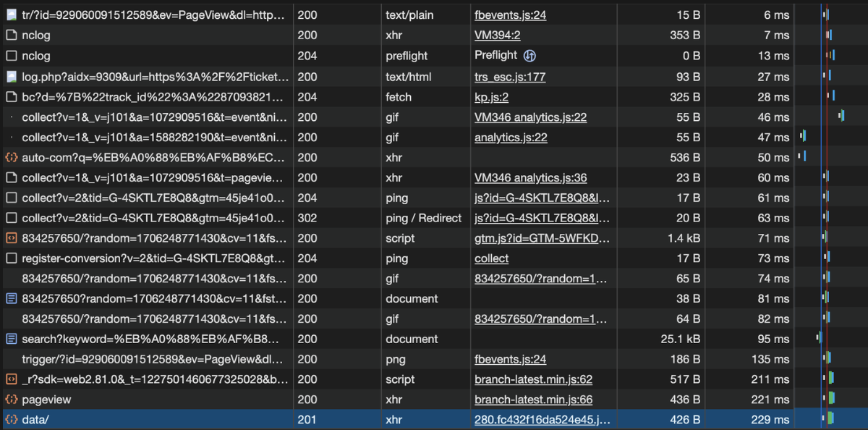Screen dimensions: 868x430
Task: Select the tr/?id=929060091512589&ev=PageView request name
Action: (153, 14)
